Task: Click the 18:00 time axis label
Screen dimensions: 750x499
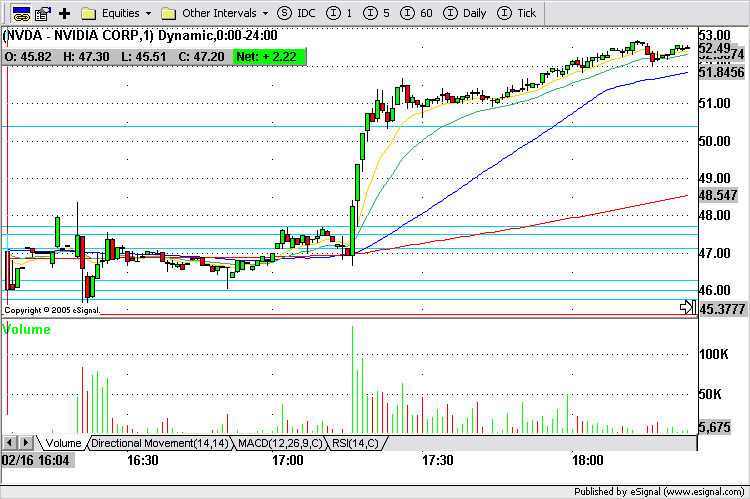Action: pos(588,460)
